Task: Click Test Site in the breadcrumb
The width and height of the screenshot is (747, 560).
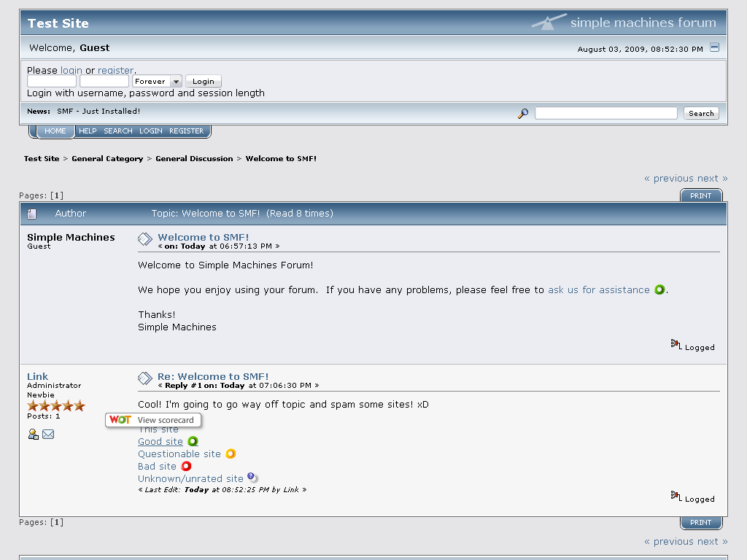Action: click(42, 158)
